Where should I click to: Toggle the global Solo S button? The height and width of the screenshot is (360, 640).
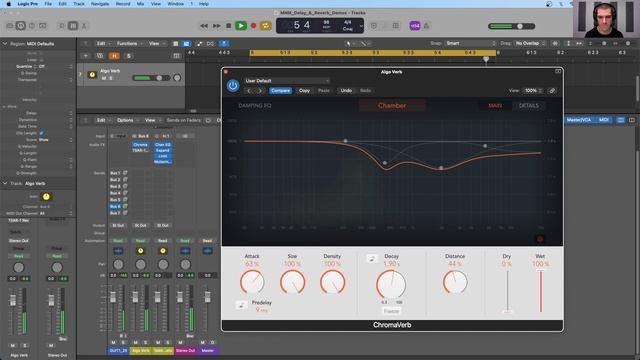tap(129, 56)
